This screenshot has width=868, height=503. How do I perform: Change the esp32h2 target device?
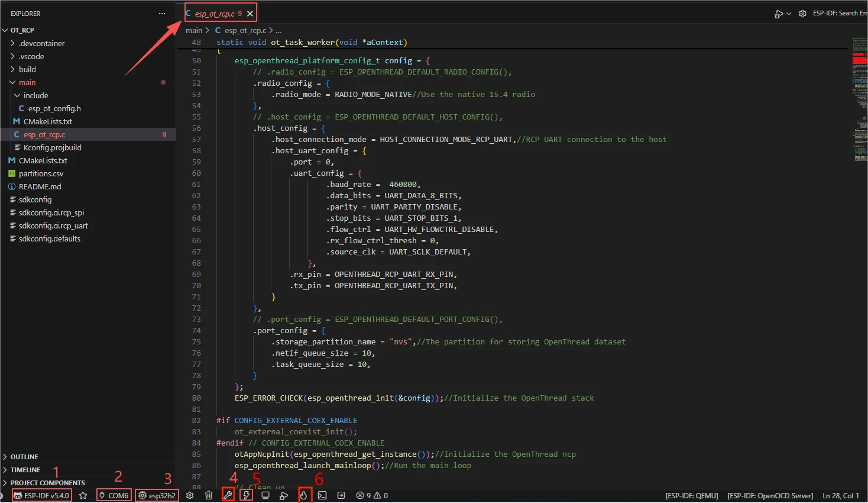[157, 495]
